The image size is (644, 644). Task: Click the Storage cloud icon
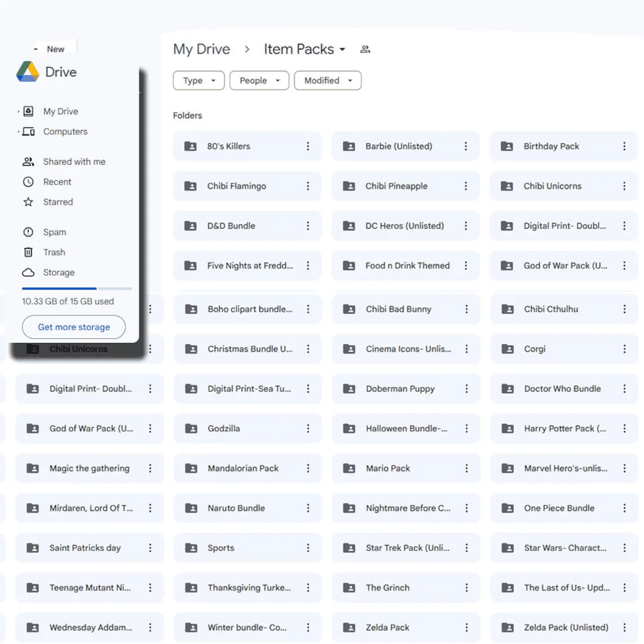click(x=28, y=273)
